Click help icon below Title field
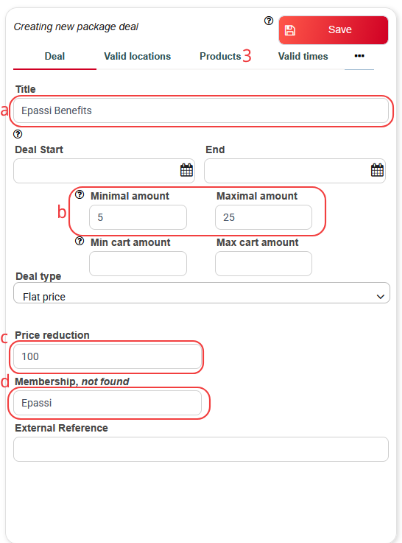The image size is (402, 543). pyautogui.click(x=17, y=134)
